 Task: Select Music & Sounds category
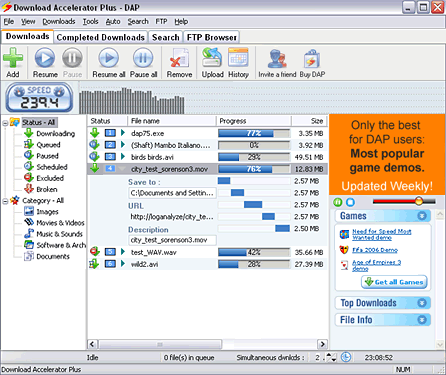(x=59, y=234)
